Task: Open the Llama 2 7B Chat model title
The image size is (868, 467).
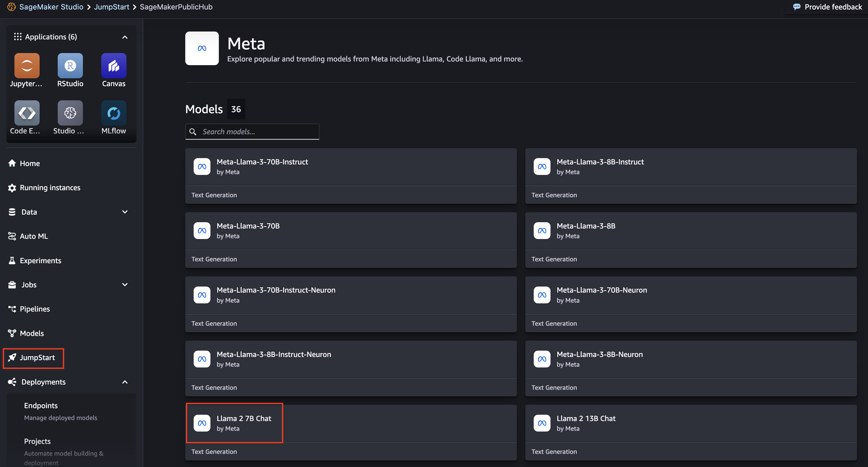Action: 244,418
